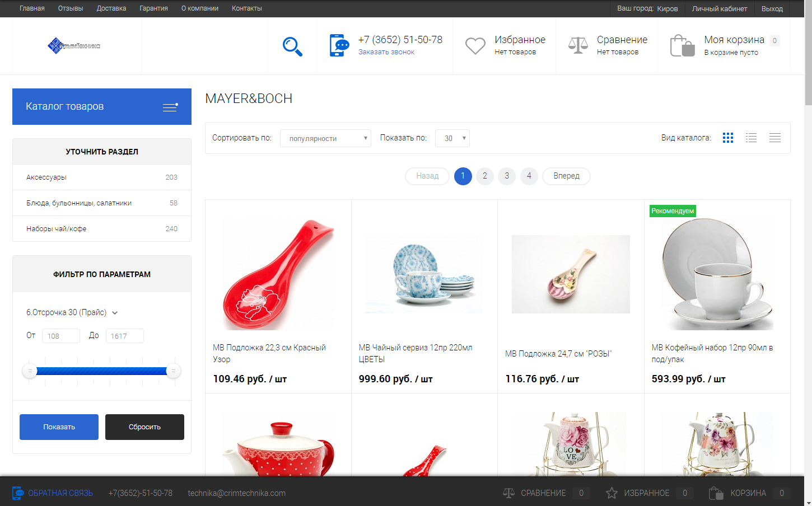
Task: Click the right price slider handle
Action: [174, 371]
